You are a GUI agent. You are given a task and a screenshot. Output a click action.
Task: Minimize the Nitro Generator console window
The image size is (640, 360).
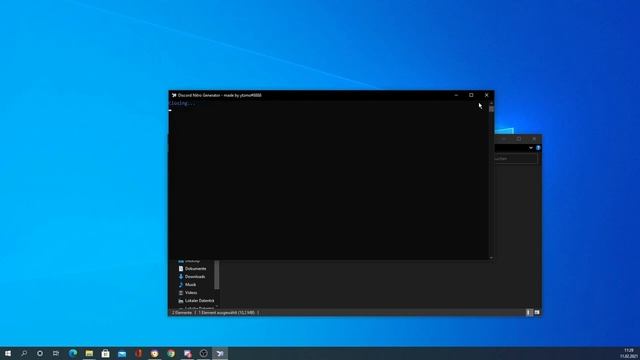tap(456, 95)
